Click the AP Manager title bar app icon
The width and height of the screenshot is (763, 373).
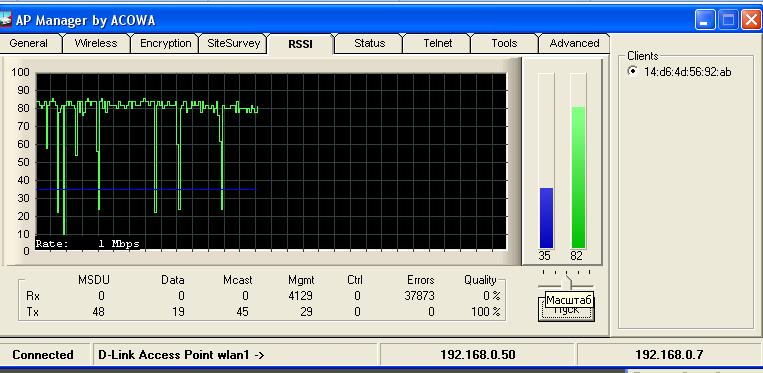coord(5,20)
